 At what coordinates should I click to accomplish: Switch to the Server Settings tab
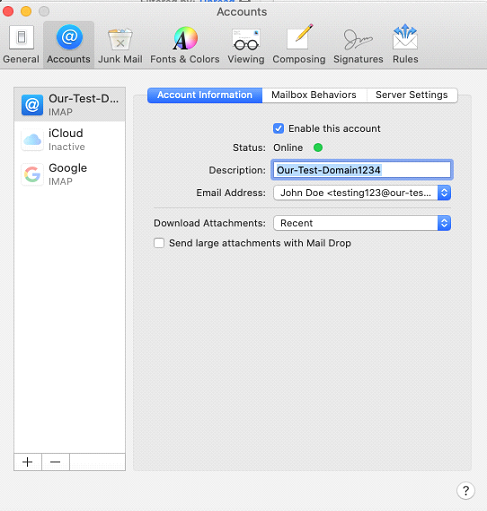coord(412,95)
